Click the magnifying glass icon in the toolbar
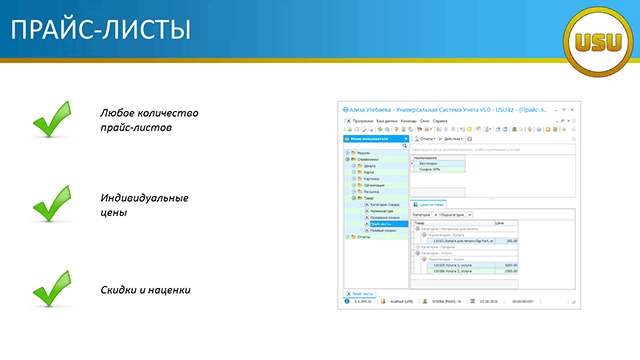The width and height of the screenshot is (640, 360). (387, 129)
